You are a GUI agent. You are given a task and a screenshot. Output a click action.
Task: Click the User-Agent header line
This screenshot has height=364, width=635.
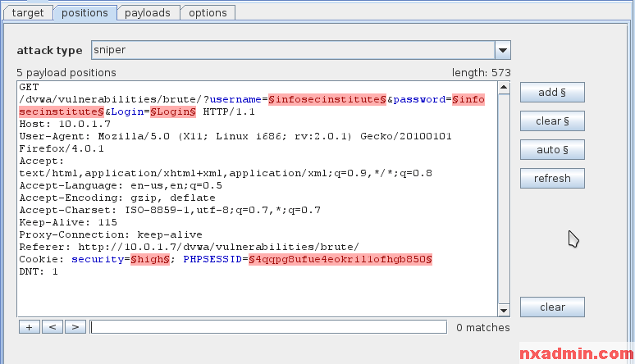(x=235, y=143)
